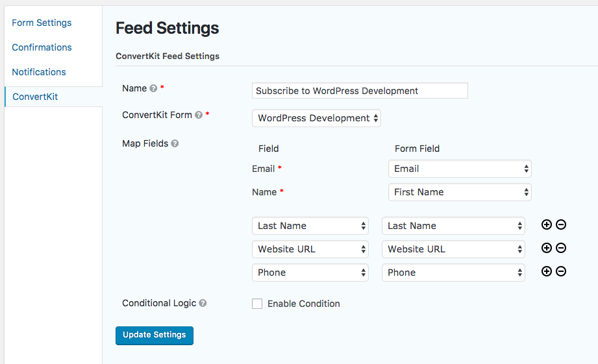Viewport: 598px width, 364px height.
Task: Add a mapping row after Last Name
Action: [x=547, y=224]
